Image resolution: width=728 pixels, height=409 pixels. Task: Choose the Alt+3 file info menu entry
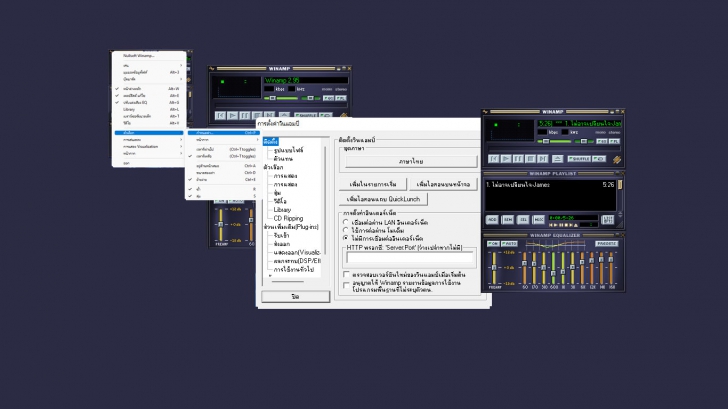[149, 72]
